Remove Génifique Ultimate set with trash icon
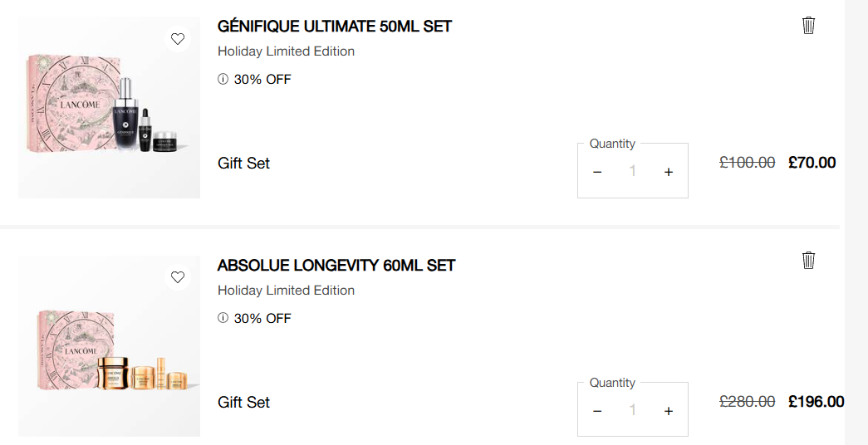This screenshot has height=445, width=868. click(x=808, y=26)
